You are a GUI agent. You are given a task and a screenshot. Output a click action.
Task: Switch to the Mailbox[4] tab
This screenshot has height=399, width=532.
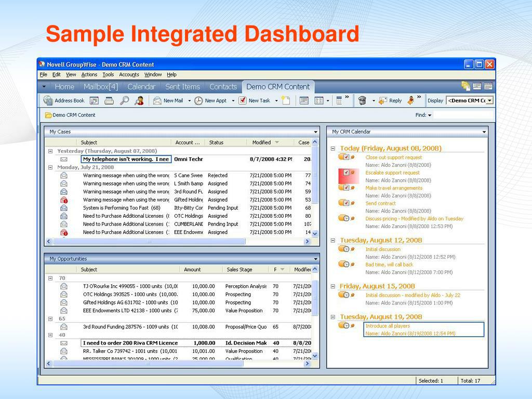[x=101, y=87]
